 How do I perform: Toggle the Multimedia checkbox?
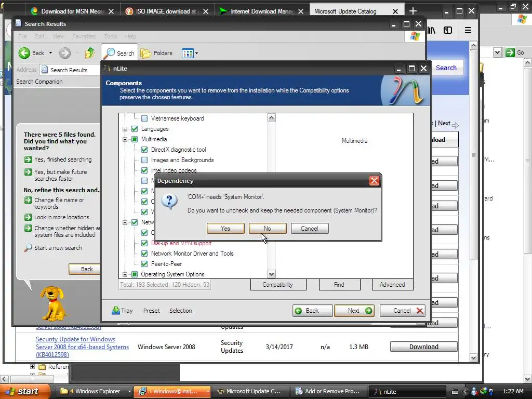135,139
